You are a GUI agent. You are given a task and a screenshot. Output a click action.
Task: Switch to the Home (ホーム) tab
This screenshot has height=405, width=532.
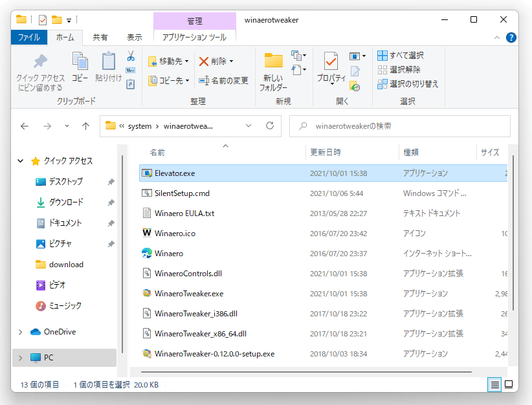(65, 38)
